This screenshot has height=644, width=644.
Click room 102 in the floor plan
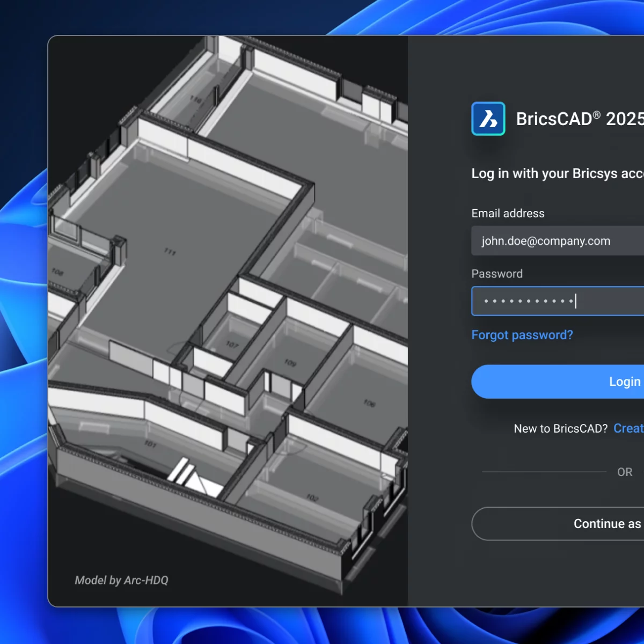[x=312, y=497]
